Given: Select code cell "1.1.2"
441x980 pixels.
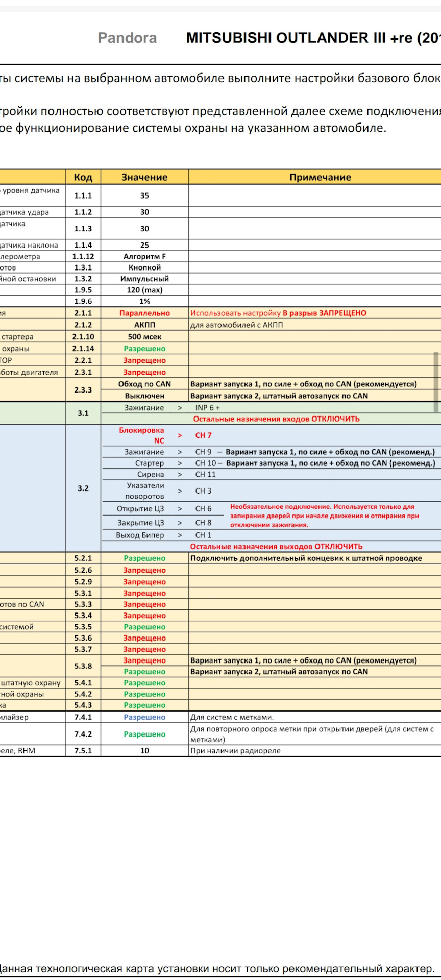Looking at the screenshot, I should tap(83, 212).
